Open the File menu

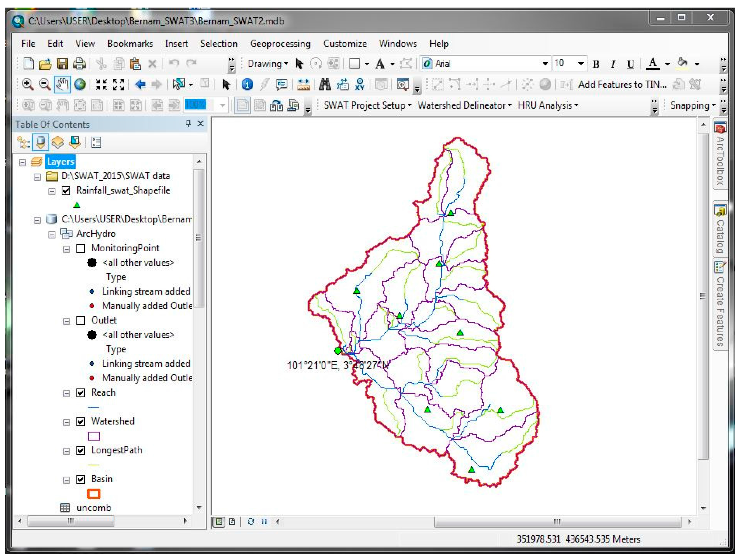(x=28, y=43)
